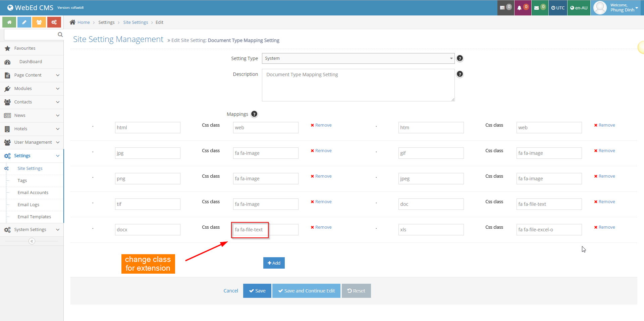Collapse the sidebar with the chevron button
This screenshot has height=321, width=644.
(32, 241)
